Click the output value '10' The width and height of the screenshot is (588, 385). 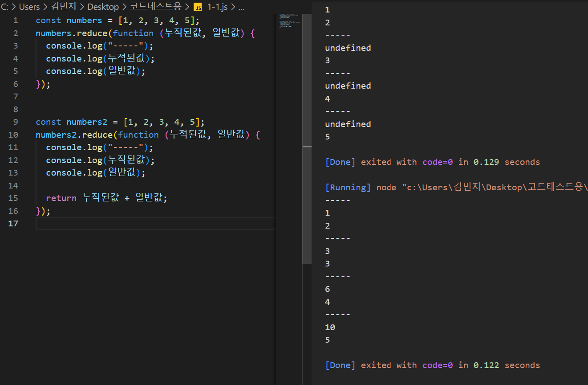[330, 328]
